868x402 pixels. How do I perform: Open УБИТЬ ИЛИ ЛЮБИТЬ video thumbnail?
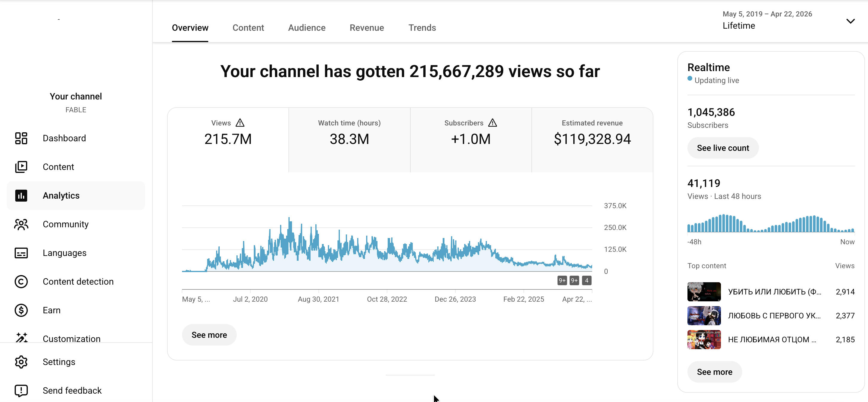(704, 291)
